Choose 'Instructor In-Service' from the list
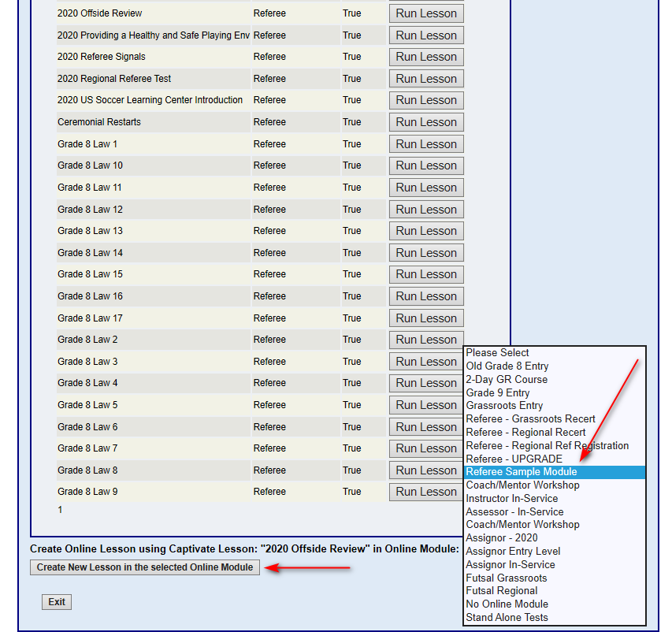Image resolution: width=672 pixels, height=632 pixels. click(x=555, y=499)
